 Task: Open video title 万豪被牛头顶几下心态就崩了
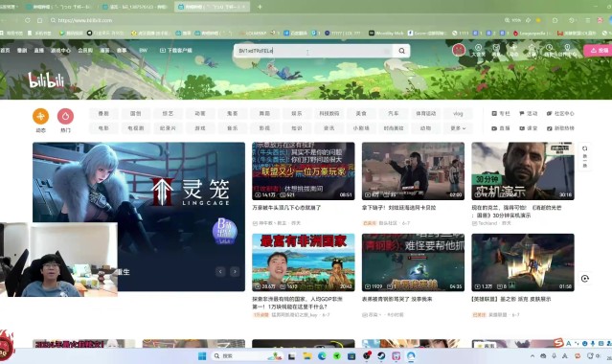click(x=286, y=208)
